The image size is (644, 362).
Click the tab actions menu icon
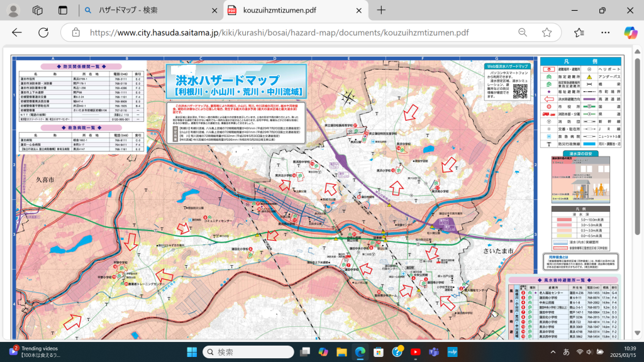tap(62, 11)
